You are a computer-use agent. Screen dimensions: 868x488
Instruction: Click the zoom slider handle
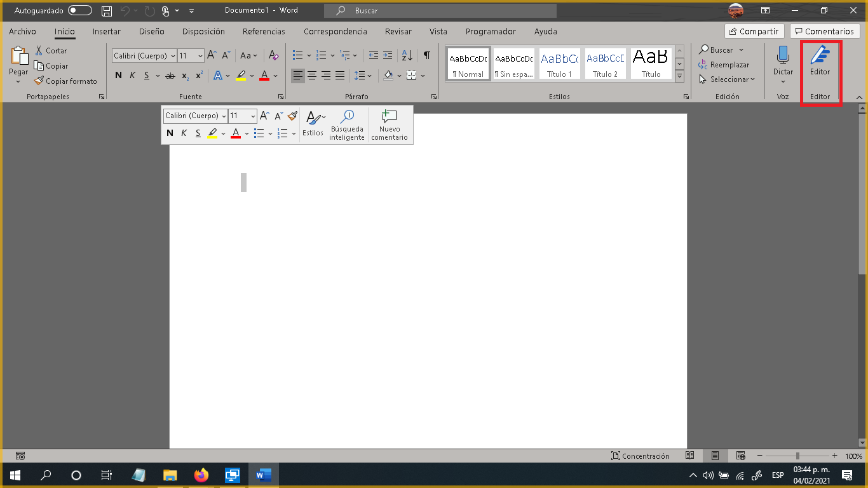click(797, 456)
